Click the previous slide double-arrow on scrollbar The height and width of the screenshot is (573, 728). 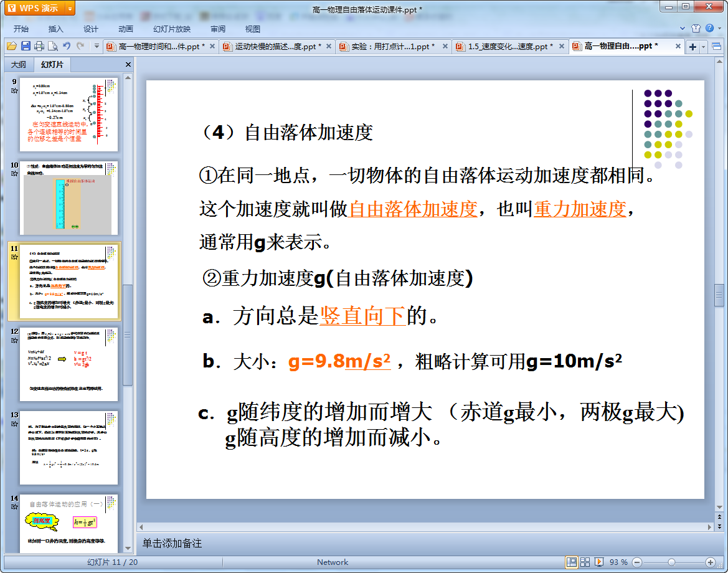(x=719, y=517)
